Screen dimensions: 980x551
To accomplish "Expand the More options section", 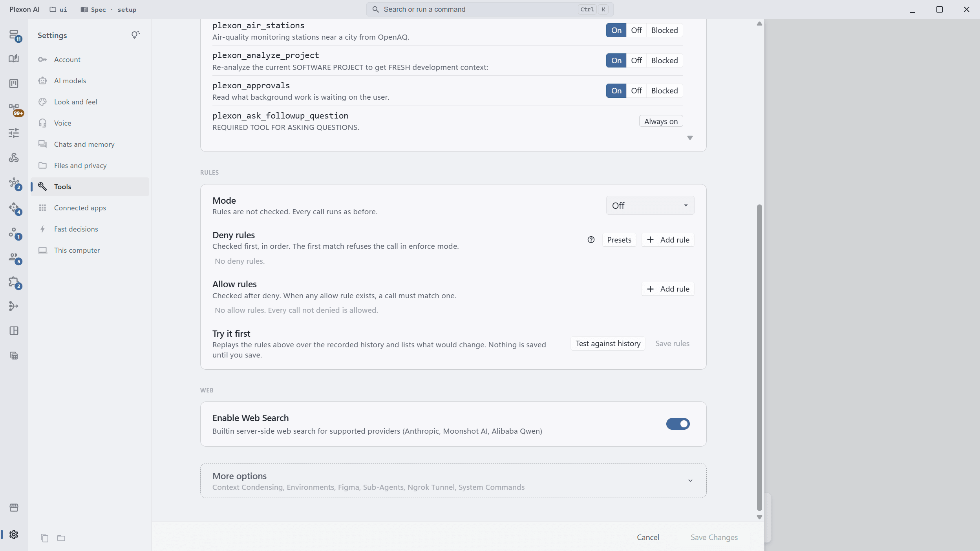I will pos(453,481).
